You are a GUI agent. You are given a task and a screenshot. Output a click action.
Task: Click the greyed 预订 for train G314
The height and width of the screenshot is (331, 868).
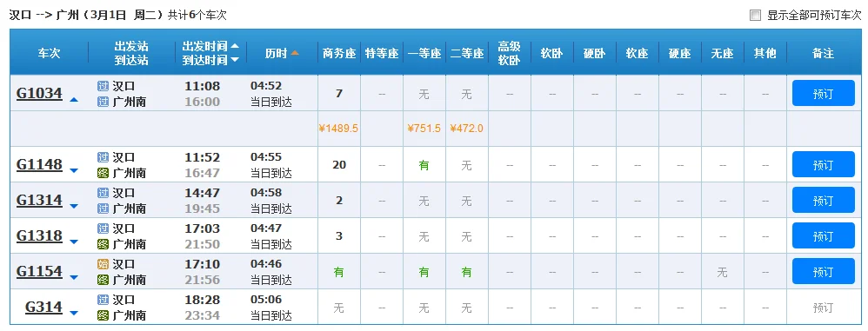click(x=823, y=308)
